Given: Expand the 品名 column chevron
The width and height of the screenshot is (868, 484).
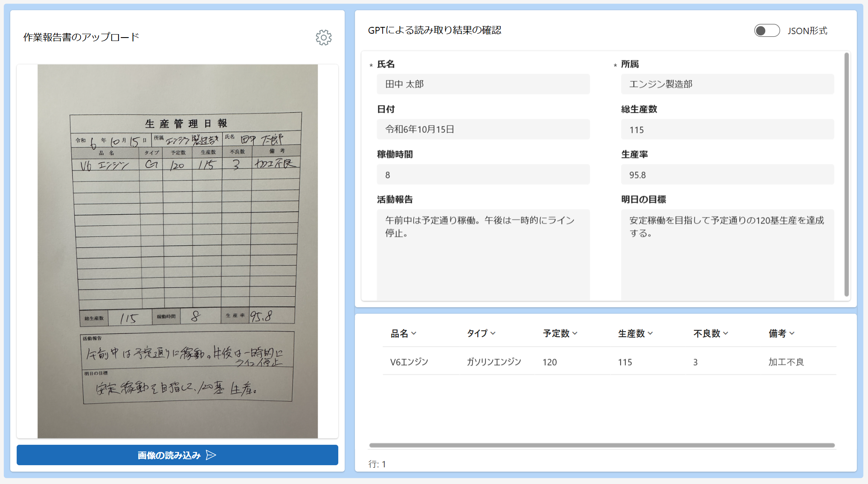Looking at the screenshot, I should coord(414,333).
